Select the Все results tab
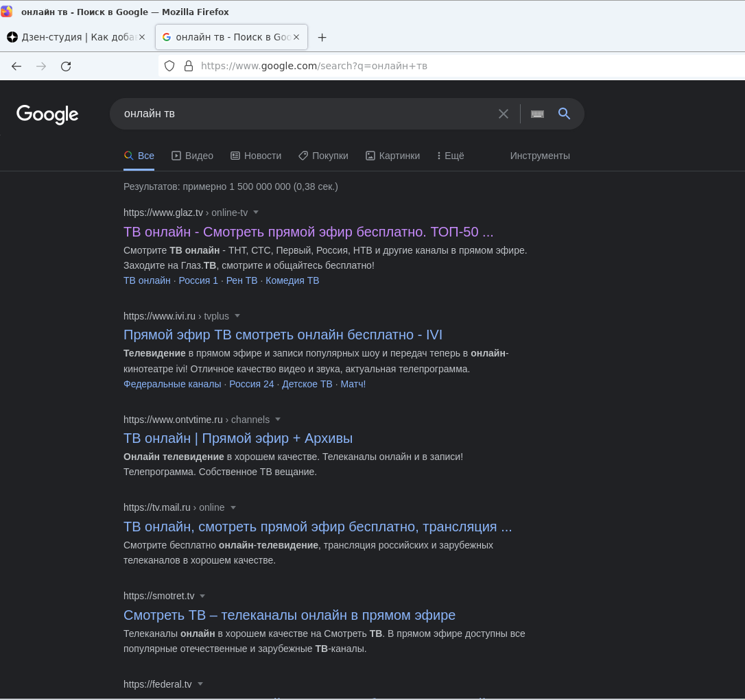The width and height of the screenshot is (745, 700). [139, 156]
